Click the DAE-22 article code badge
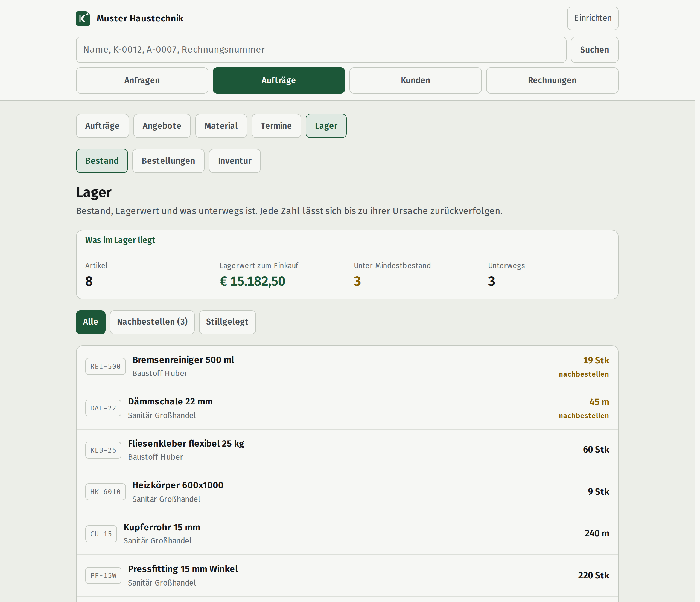Image resolution: width=700 pixels, height=602 pixels. point(103,408)
